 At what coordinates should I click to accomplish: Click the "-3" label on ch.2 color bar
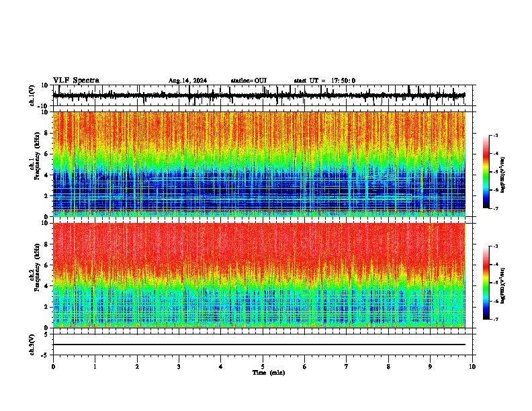496,246
